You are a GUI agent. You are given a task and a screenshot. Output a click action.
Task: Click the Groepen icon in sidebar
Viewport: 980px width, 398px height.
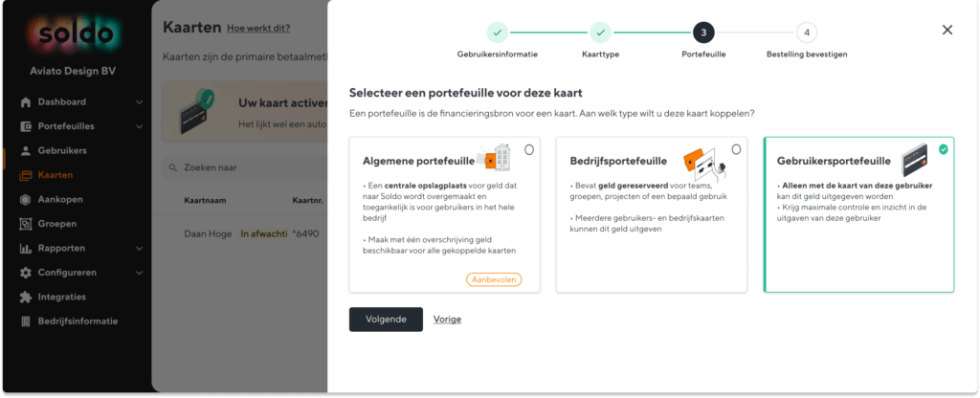click(x=26, y=224)
